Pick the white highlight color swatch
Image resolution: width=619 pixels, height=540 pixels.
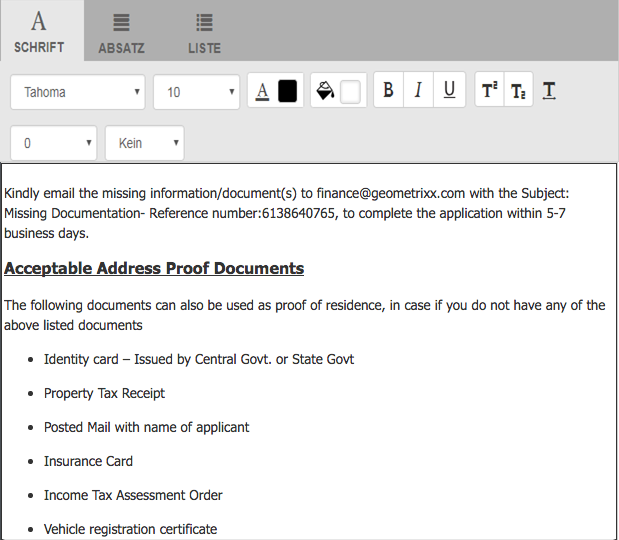350,92
